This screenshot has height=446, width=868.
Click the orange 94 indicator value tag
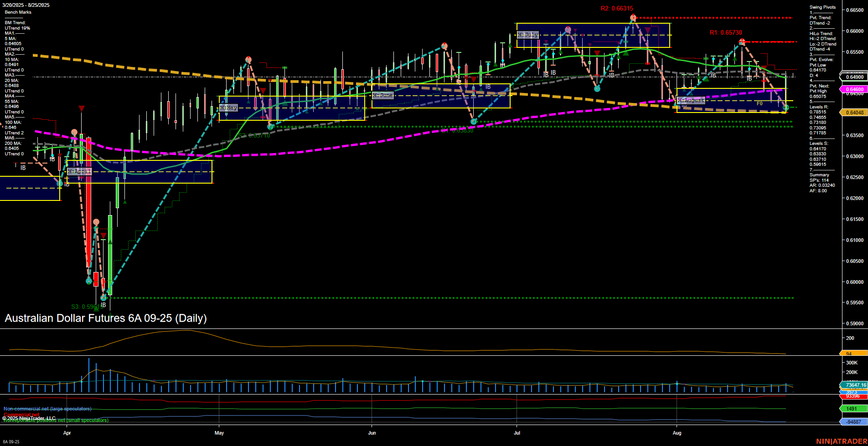point(848,354)
